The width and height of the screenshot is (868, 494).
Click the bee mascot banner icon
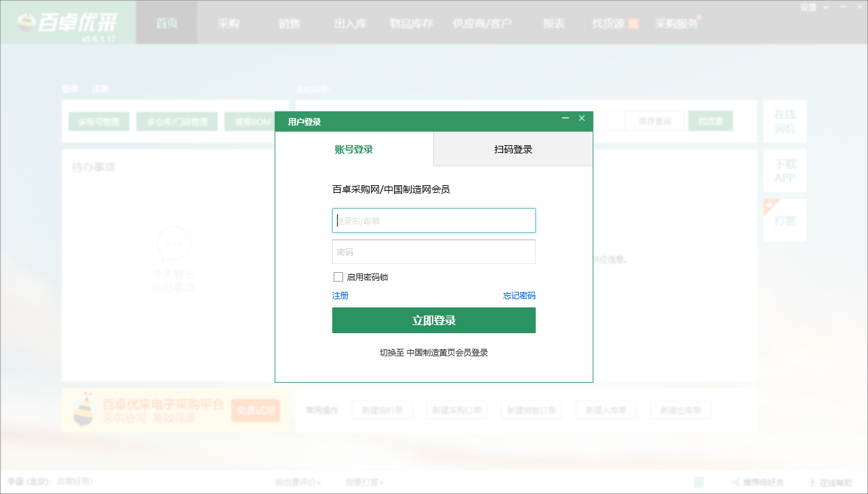coord(84,410)
